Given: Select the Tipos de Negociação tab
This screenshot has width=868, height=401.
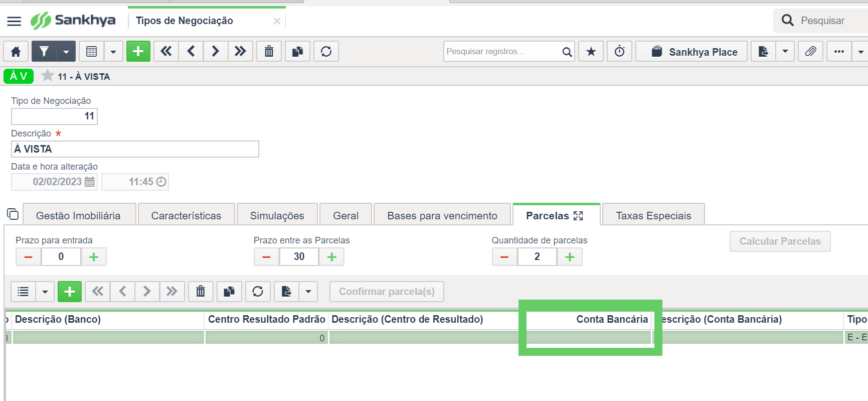Looking at the screenshot, I should tap(185, 21).
